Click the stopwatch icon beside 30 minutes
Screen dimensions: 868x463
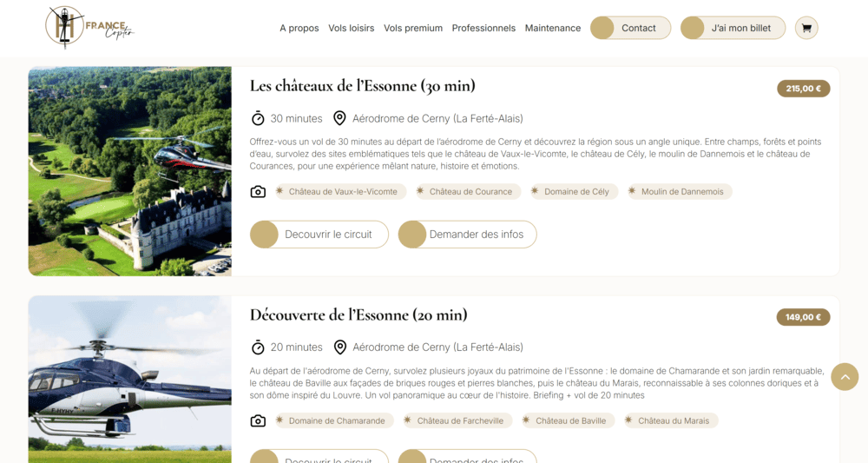(x=258, y=118)
